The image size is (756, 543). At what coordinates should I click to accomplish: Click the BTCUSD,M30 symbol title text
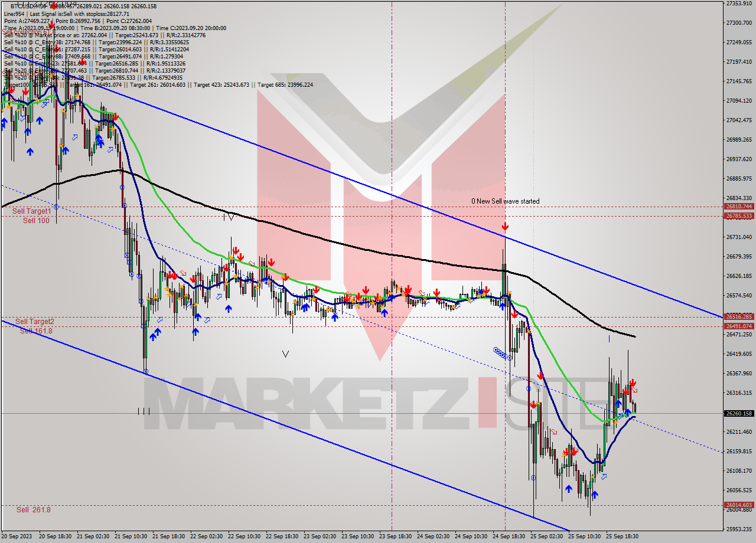(x=28, y=6)
